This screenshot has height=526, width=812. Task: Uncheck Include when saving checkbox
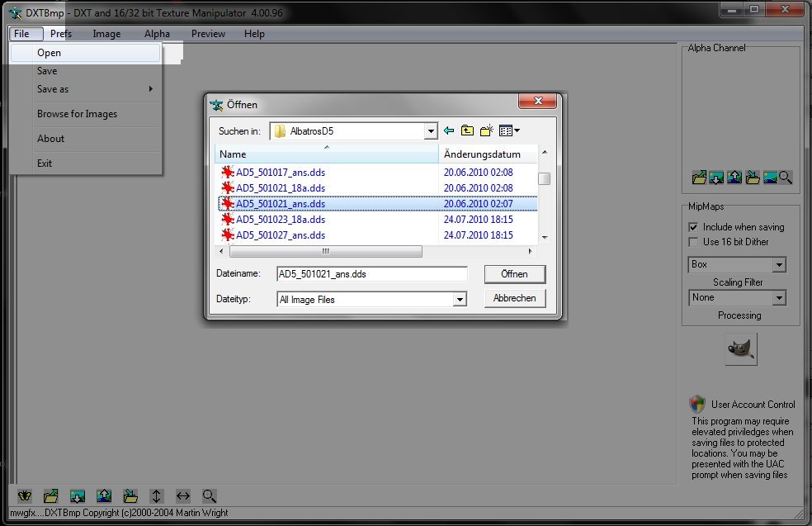pos(693,227)
